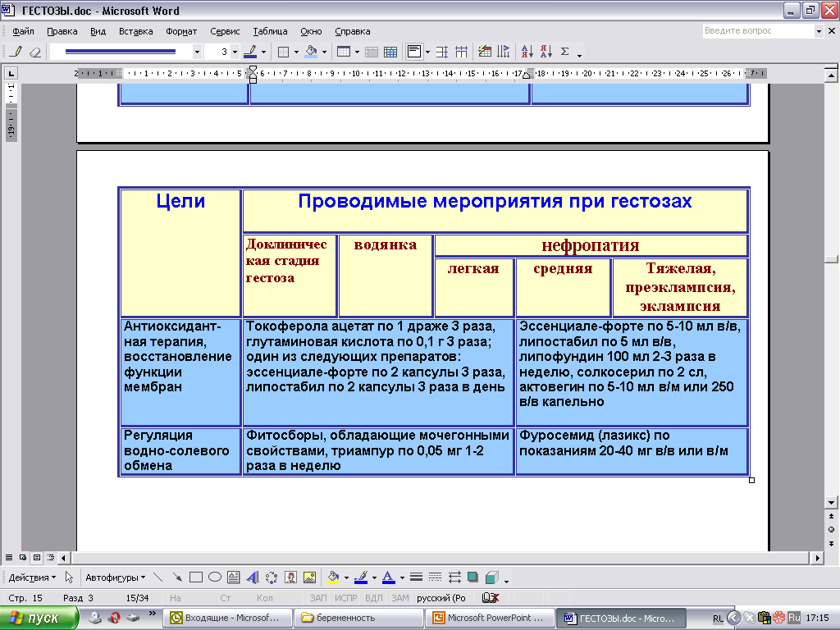Screen dimensions: 840x630
Task: Click Distribute Columns Evenly icon
Action: [x=461, y=52]
